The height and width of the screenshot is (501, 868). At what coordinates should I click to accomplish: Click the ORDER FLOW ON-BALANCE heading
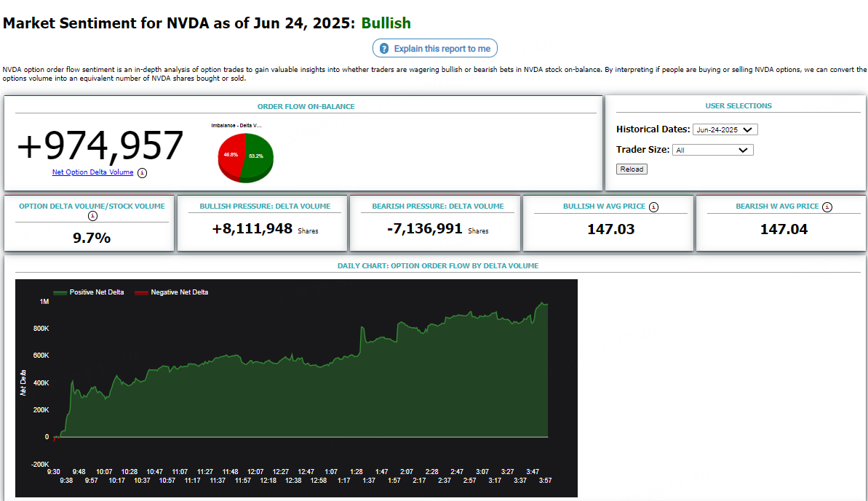tap(306, 106)
